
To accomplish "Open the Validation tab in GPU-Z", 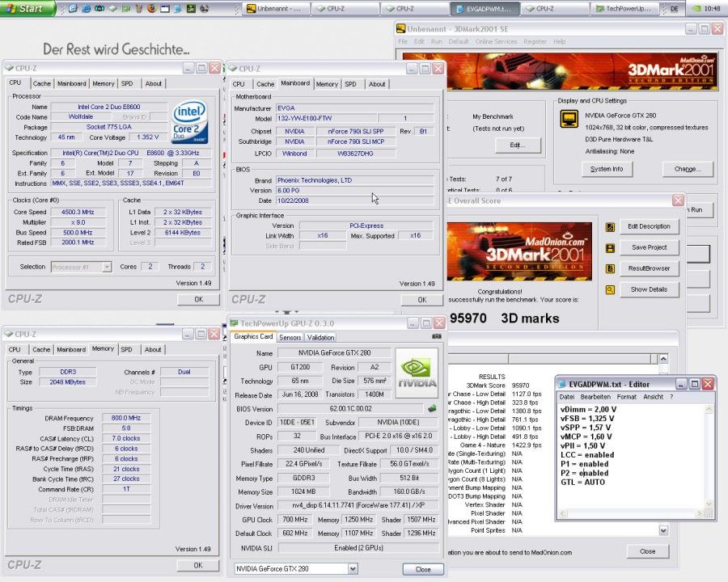I will (320, 337).
